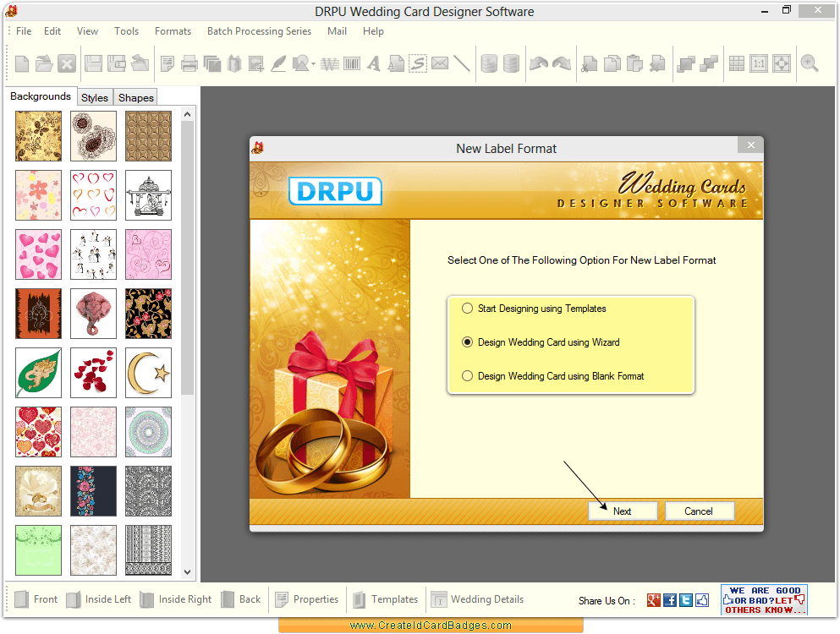Select the rose petals background thumbnail
The image size is (840, 634).
(93, 373)
